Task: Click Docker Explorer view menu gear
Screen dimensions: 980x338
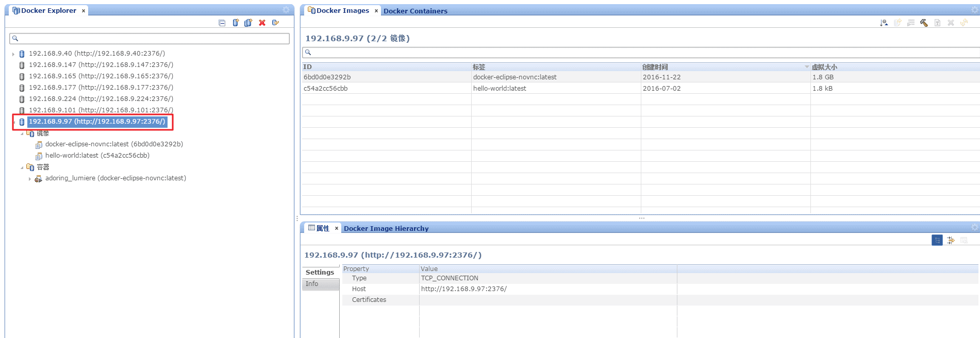Action: 286,10
